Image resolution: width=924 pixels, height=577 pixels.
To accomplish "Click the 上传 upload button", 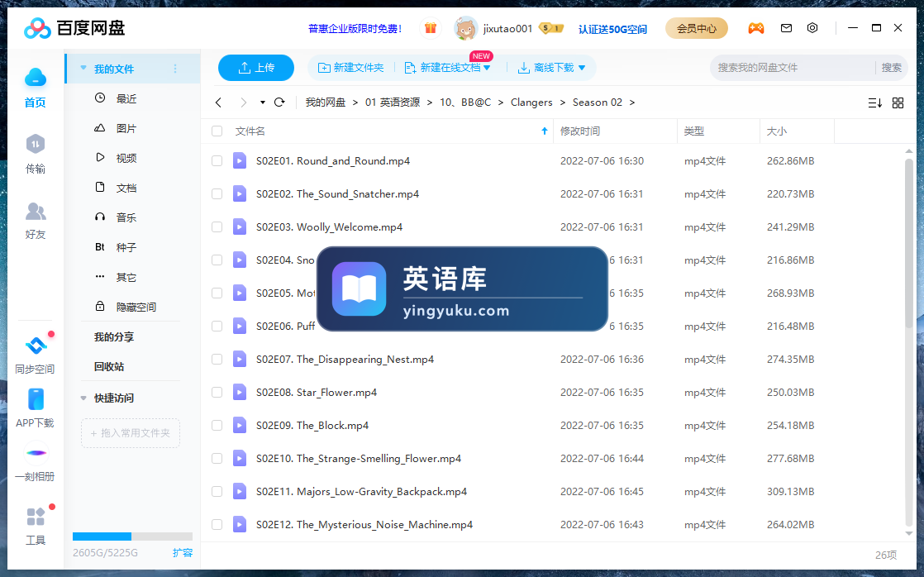I will click(x=255, y=68).
